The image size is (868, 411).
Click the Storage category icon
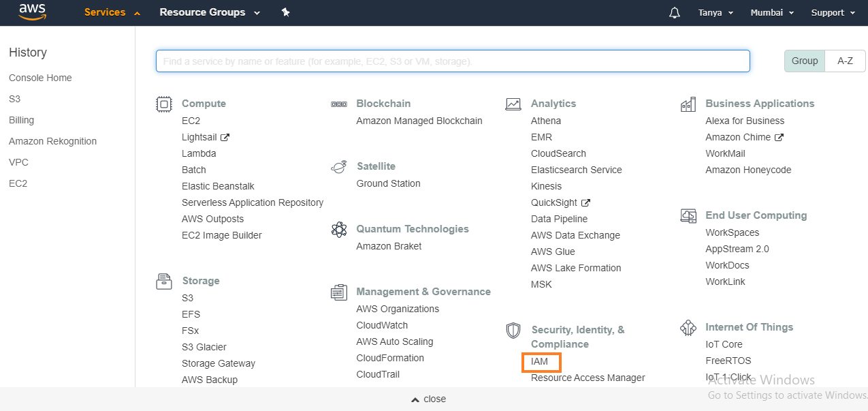point(164,281)
